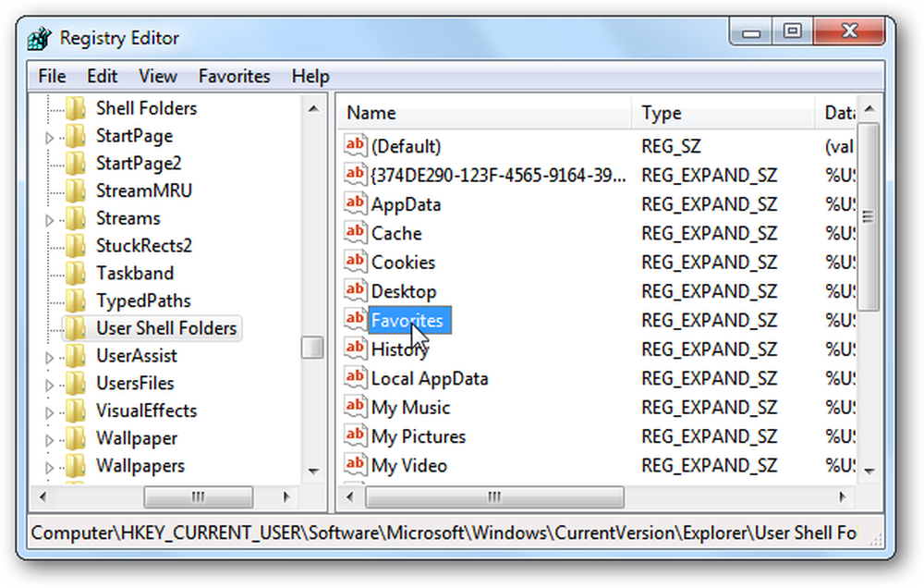The width and height of the screenshot is (924, 588).
Task: Open the Edit menu
Action: [102, 76]
